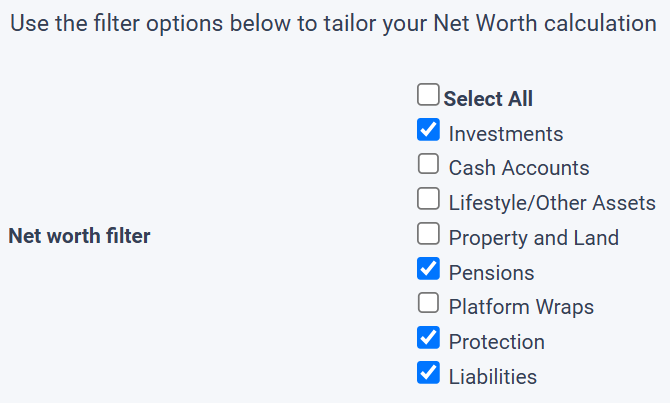Click the Property and Land label
The height and width of the screenshot is (403, 670).
534,238
